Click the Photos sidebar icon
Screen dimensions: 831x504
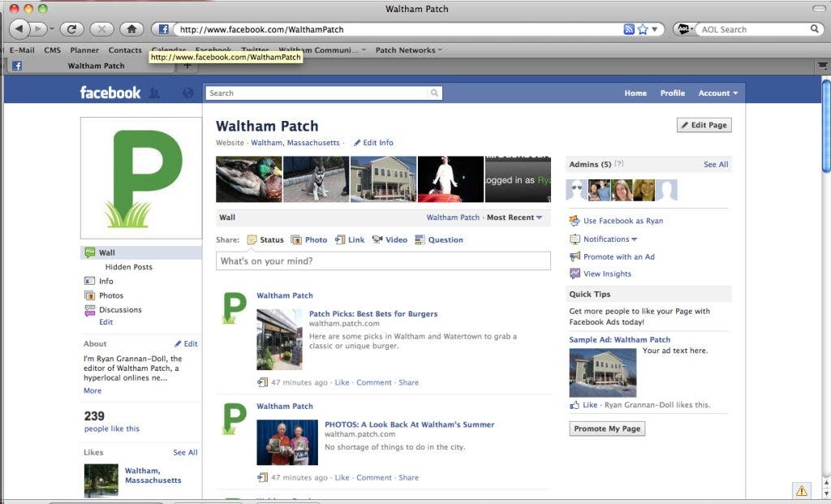pos(89,295)
